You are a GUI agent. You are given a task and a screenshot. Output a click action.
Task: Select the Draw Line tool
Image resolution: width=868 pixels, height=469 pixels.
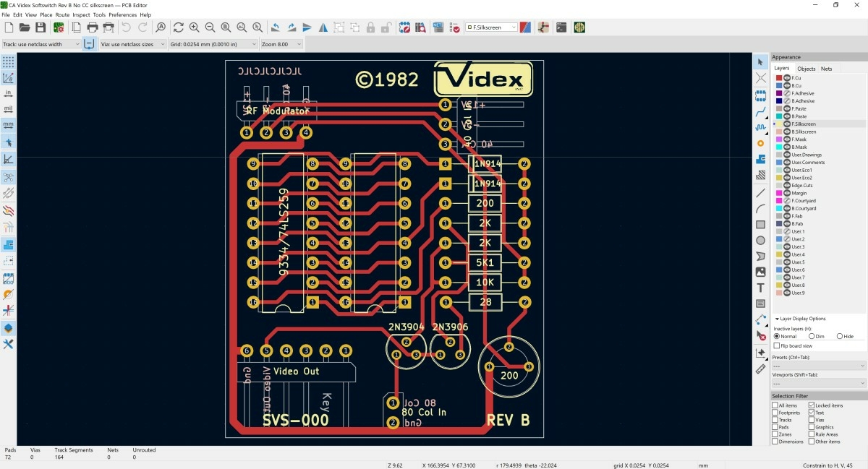761,193
